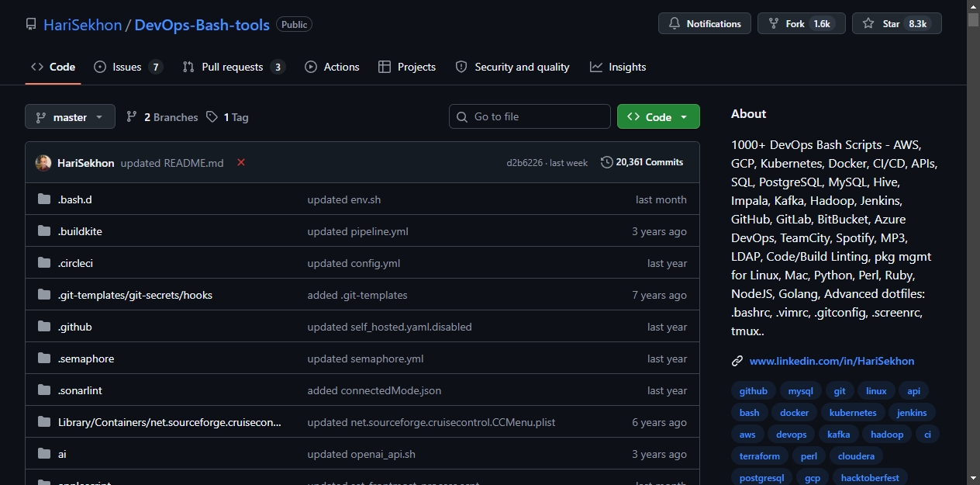Click the folder icon for .buildkite

(x=44, y=231)
